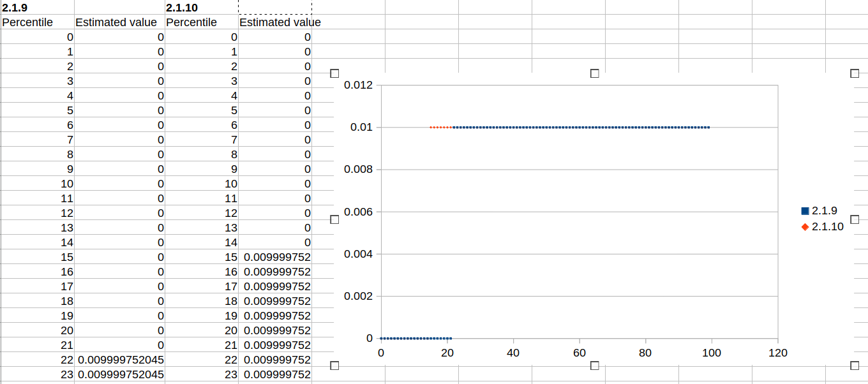Click percentile 10 in the 2.1.10 column
This screenshot has height=384, width=868.
coord(201,184)
